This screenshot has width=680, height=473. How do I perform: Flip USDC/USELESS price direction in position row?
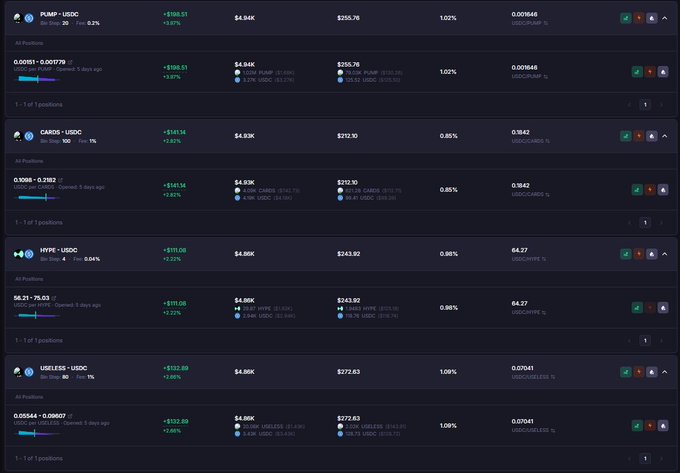click(x=552, y=431)
